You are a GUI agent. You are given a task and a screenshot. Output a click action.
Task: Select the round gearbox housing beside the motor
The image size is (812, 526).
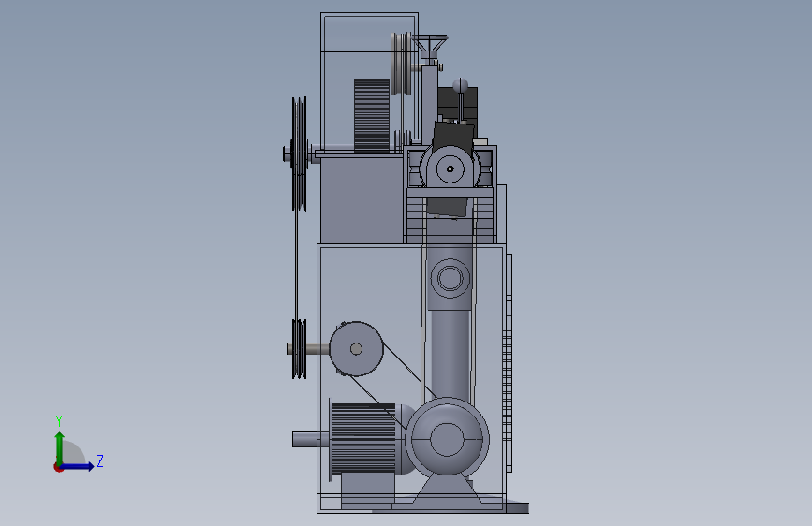pos(447,439)
